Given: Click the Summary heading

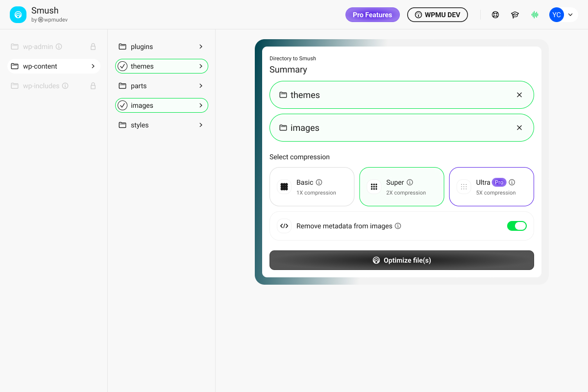Looking at the screenshot, I should click(288, 70).
